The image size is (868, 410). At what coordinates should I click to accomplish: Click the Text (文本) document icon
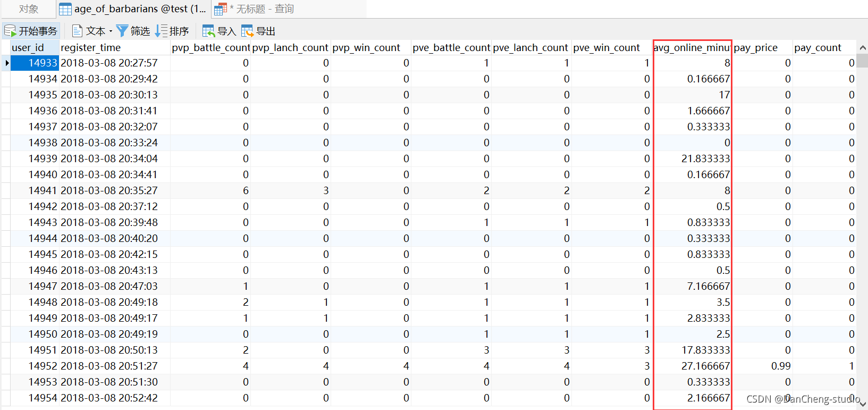77,31
